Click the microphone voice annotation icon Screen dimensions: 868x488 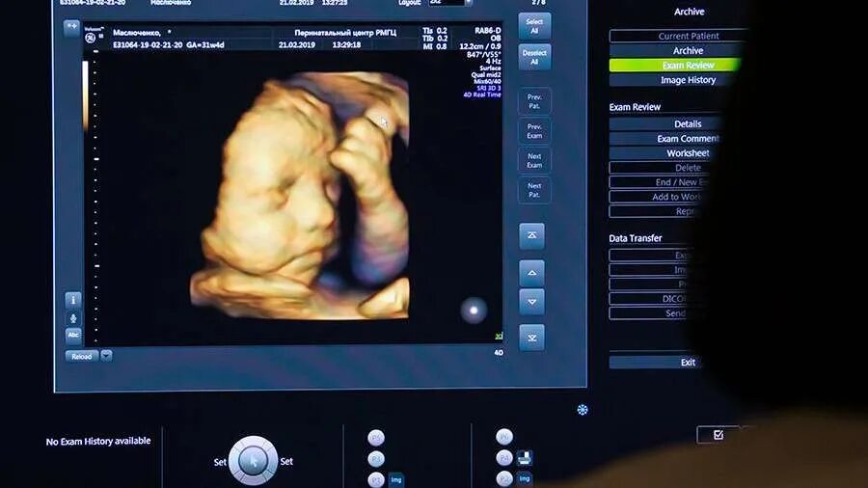point(73,318)
